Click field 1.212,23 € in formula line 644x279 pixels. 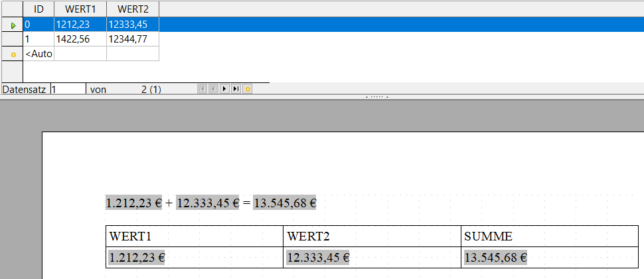tap(134, 203)
